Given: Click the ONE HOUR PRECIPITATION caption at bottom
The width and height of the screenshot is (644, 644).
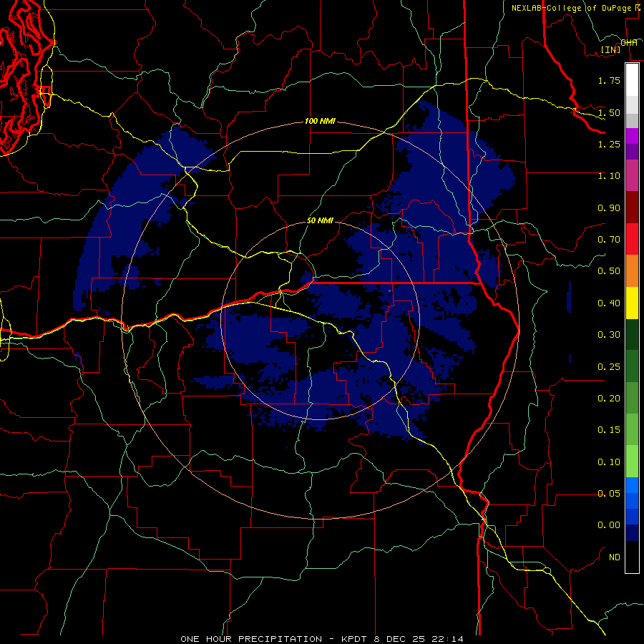Looking at the screenshot, I should pos(321,639).
